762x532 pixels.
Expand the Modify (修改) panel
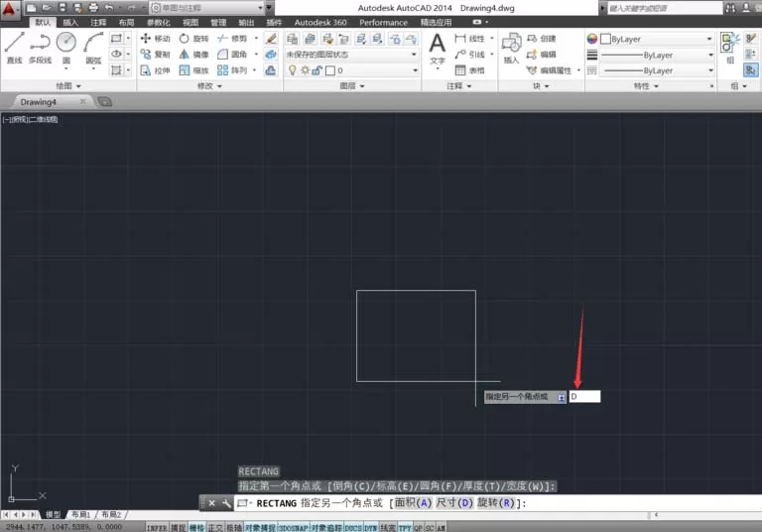click(209, 86)
